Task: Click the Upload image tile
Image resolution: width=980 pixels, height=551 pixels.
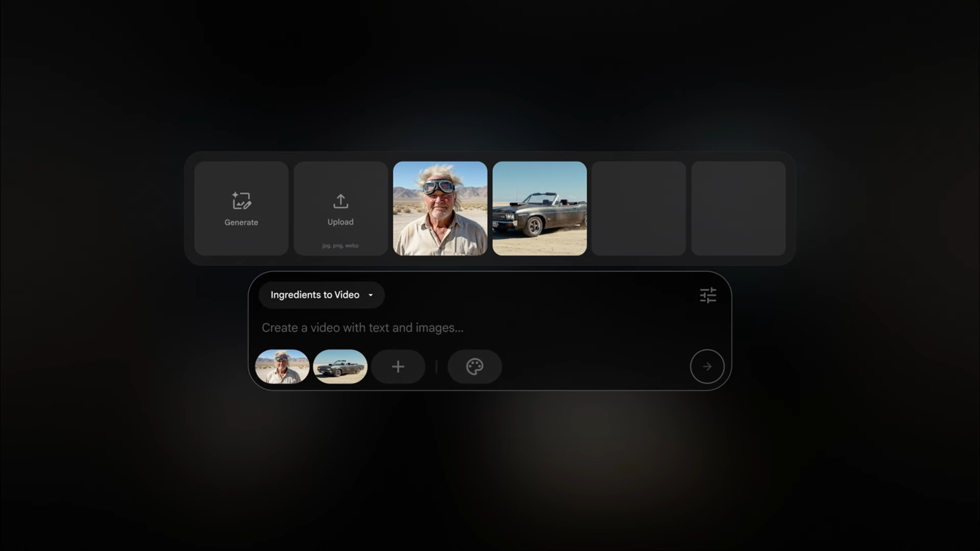Action: 341,208
